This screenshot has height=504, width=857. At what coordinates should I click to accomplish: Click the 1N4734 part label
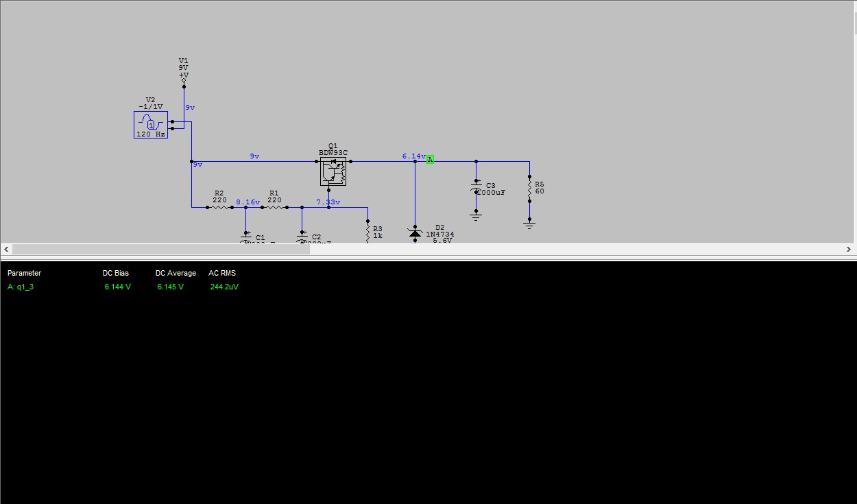click(x=440, y=235)
